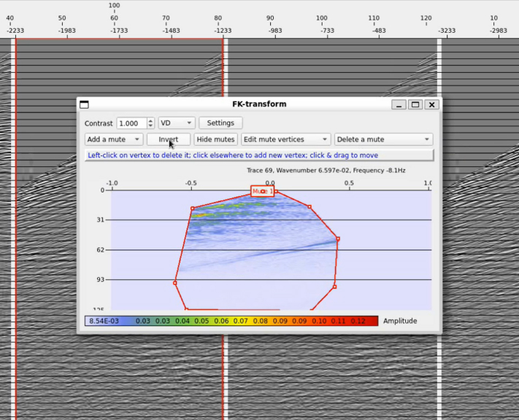Maximize the FK-transform window
Screen dimensions: 519x420
coord(415,104)
